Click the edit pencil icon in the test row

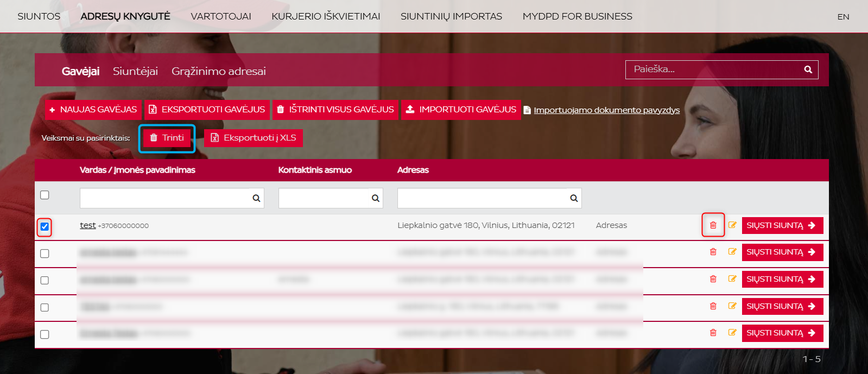pos(732,225)
